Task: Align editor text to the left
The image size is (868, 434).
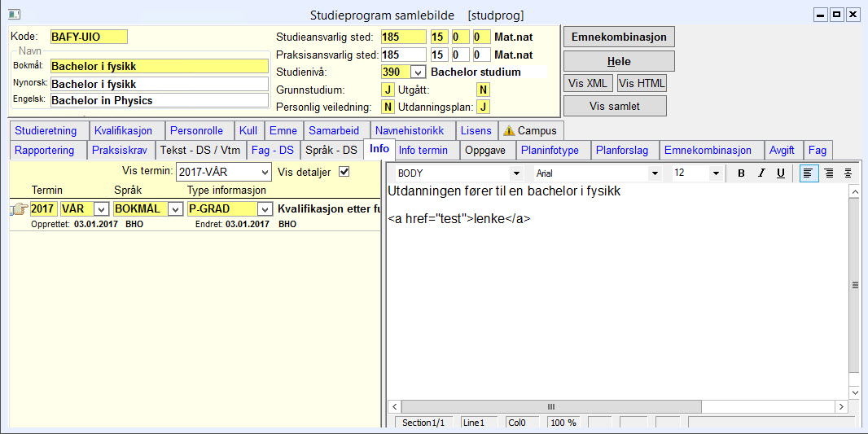Action: click(809, 173)
